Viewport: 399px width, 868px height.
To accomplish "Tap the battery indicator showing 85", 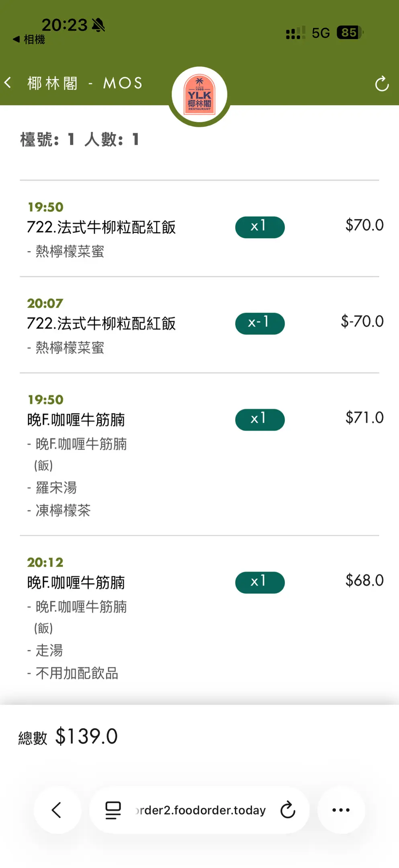I will [349, 33].
